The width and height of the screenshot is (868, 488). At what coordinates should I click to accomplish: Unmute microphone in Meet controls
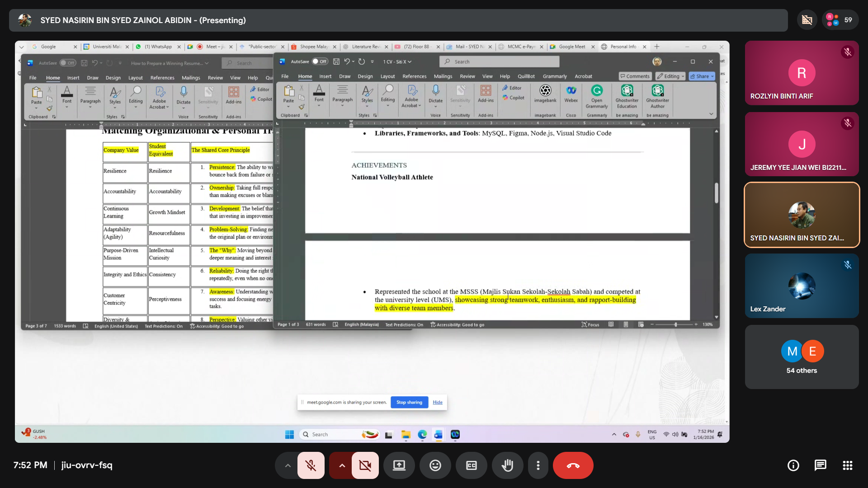click(311, 465)
